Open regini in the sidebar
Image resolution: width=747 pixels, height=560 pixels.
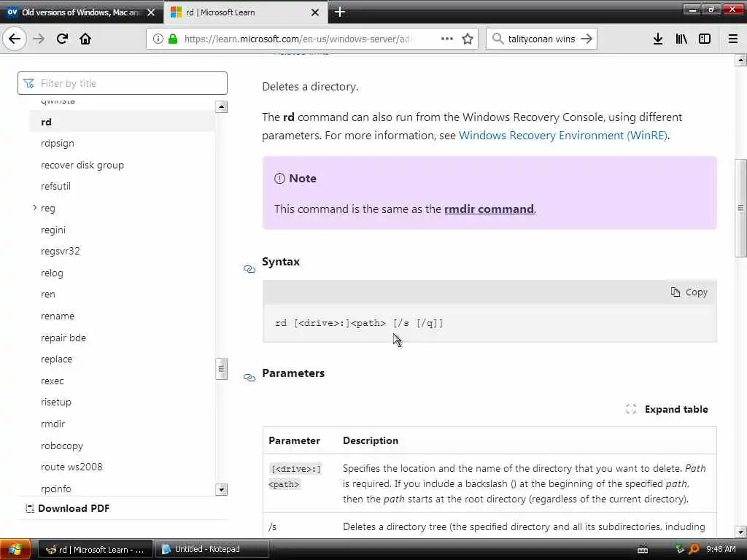[x=53, y=230]
